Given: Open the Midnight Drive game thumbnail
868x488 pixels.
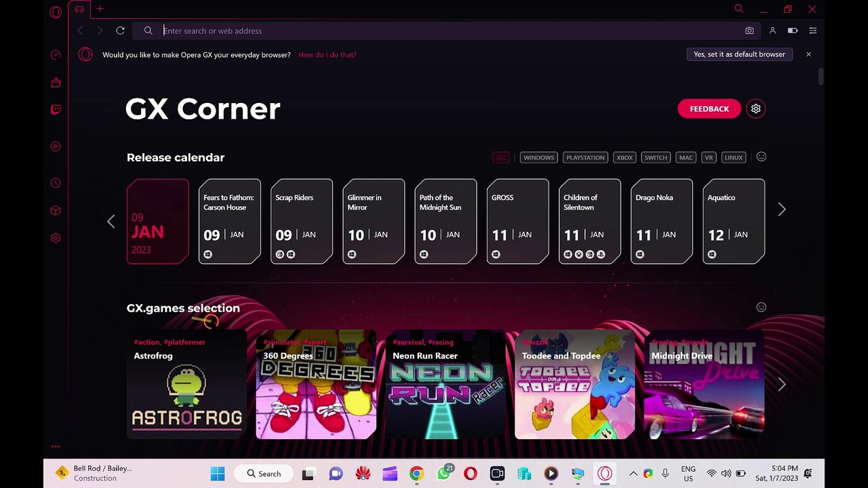Looking at the screenshot, I should click(705, 384).
